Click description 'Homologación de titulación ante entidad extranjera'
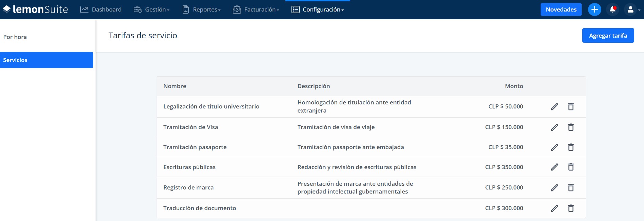The height and width of the screenshot is (221, 644). (354, 106)
